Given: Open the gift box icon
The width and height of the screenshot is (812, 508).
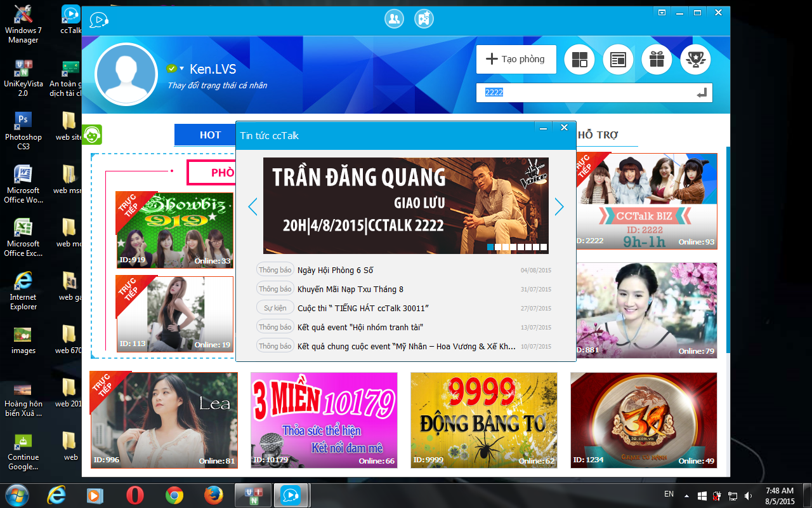Looking at the screenshot, I should 657,60.
